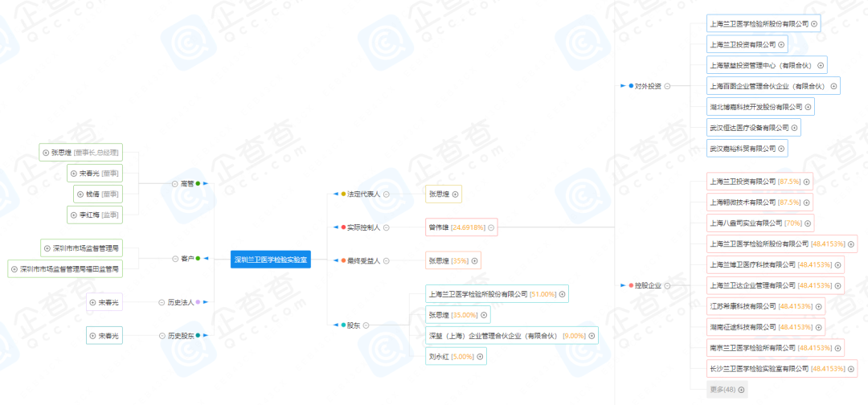Click the 历史股东 category label
This screenshot has width=868, height=405.
pos(181,335)
